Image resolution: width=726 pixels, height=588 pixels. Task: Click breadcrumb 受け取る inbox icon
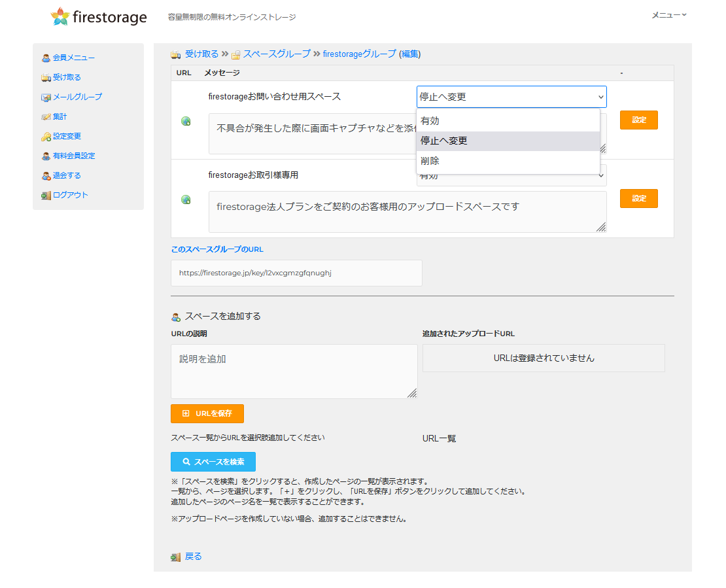click(175, 55)
